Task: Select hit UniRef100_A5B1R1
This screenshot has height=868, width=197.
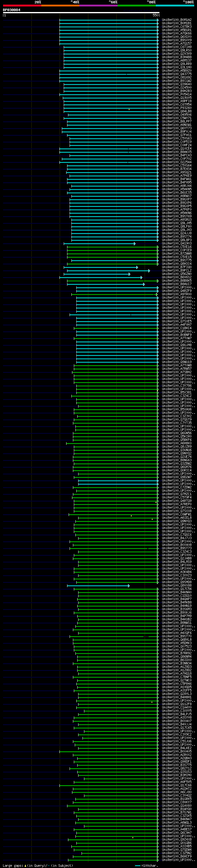Action: [x=177, y=30]
